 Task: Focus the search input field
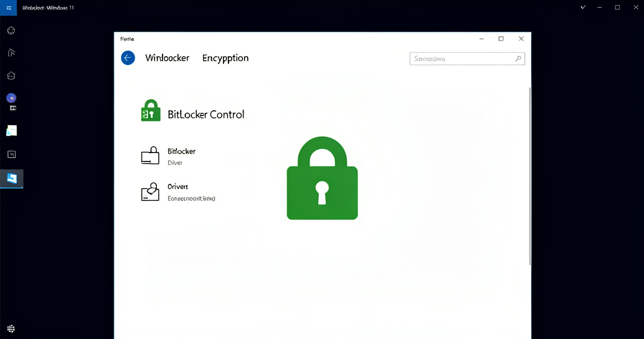467,59
